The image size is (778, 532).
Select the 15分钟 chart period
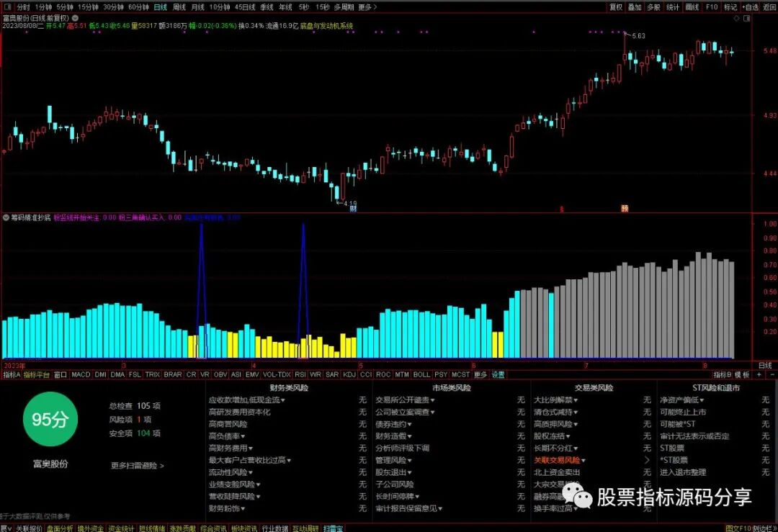pyautogui.click(x=88, y=7)
